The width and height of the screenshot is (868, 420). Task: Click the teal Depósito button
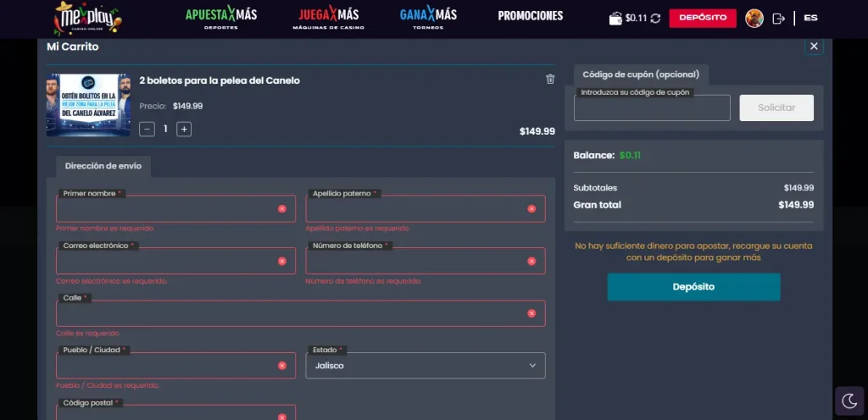[693, 287]
